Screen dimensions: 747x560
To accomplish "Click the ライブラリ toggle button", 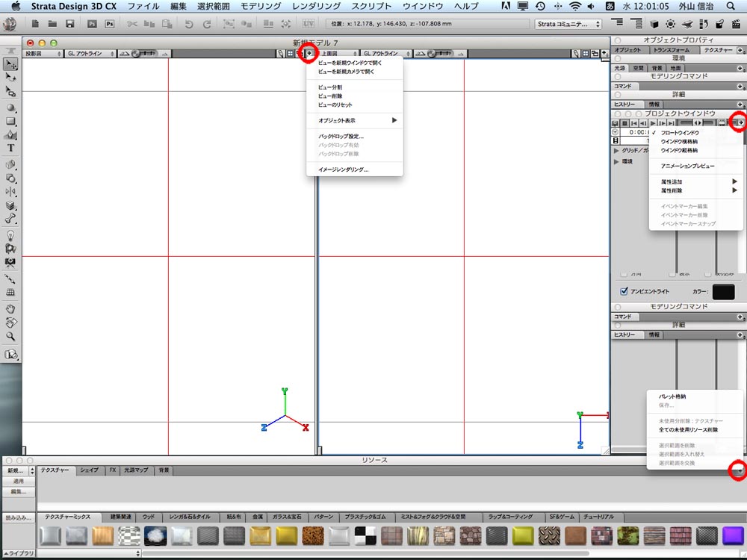I will point(19,553).
